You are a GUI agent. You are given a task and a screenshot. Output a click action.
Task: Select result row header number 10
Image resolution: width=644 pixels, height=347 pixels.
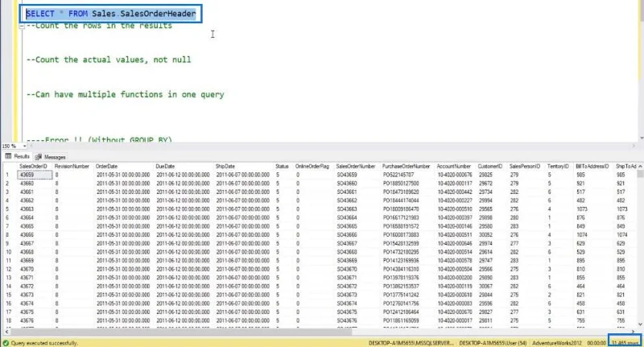(x=10, y=252)
